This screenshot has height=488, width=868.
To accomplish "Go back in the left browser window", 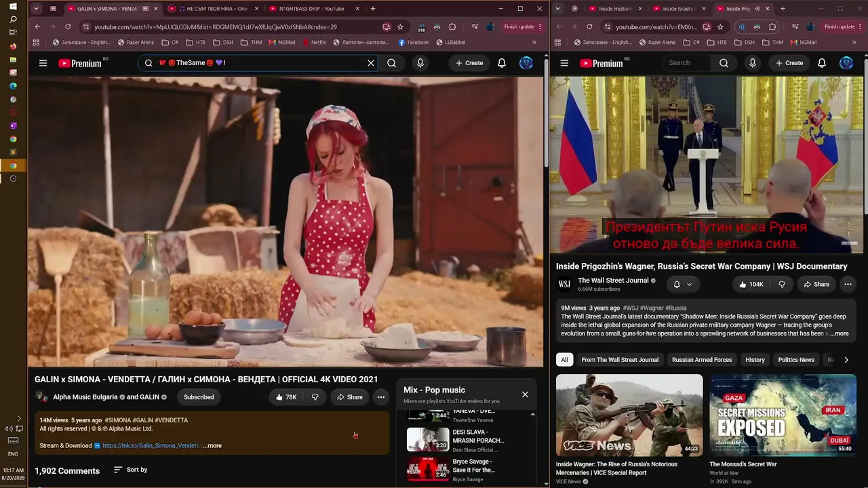I will [x=37, y=27].
